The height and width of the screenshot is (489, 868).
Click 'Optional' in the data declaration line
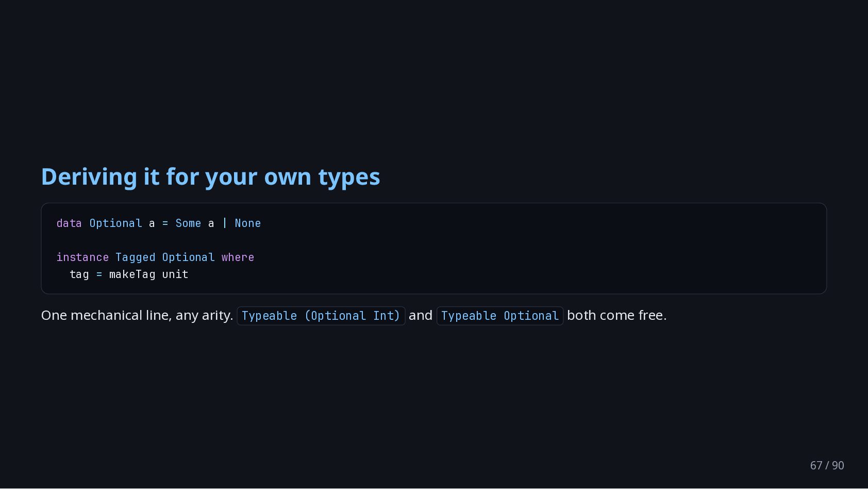[115, 223]
